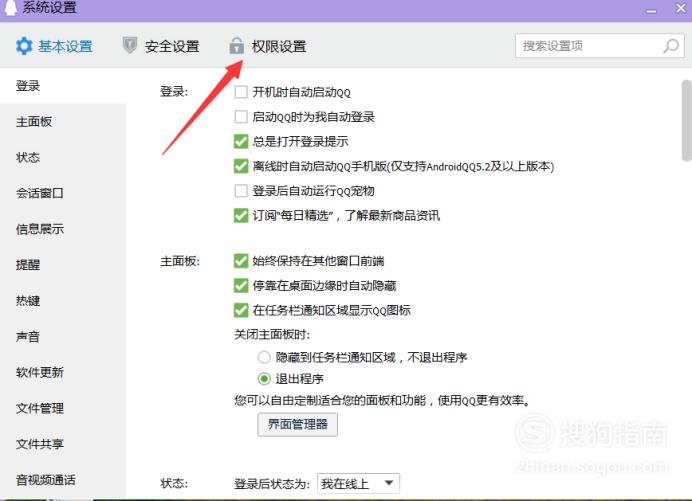Enable 启动QQ时为我自动登录 checkbox

click(241, 117)
